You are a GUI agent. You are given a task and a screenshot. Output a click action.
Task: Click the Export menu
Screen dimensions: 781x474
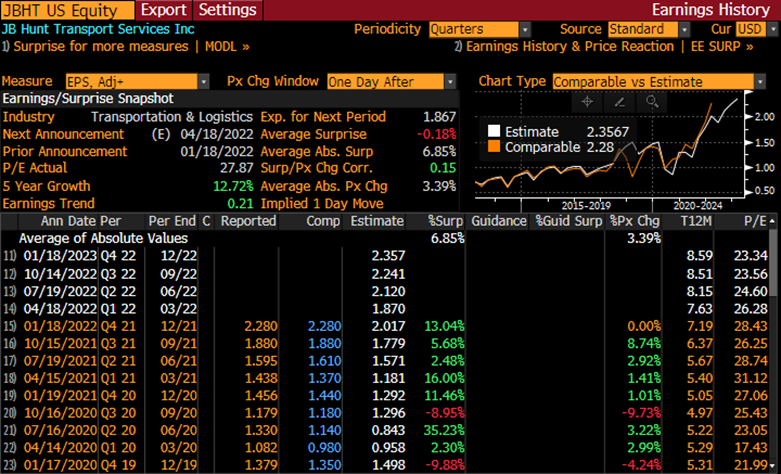click(163, 10)
